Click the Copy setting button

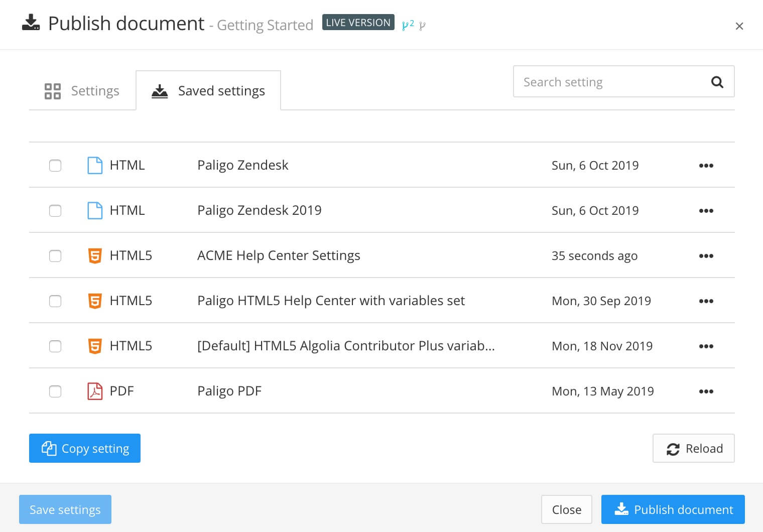tap(84, 448)
